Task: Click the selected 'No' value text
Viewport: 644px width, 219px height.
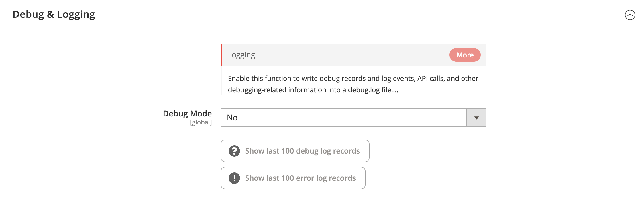Action: (x=232, y=118)
